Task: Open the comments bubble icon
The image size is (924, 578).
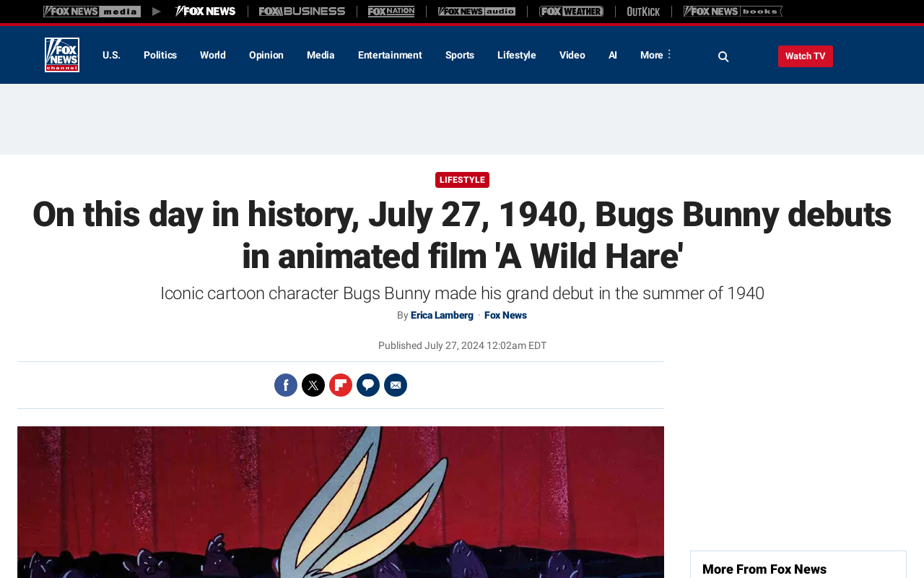Action: pyautogui.click(x=368, y=385)
